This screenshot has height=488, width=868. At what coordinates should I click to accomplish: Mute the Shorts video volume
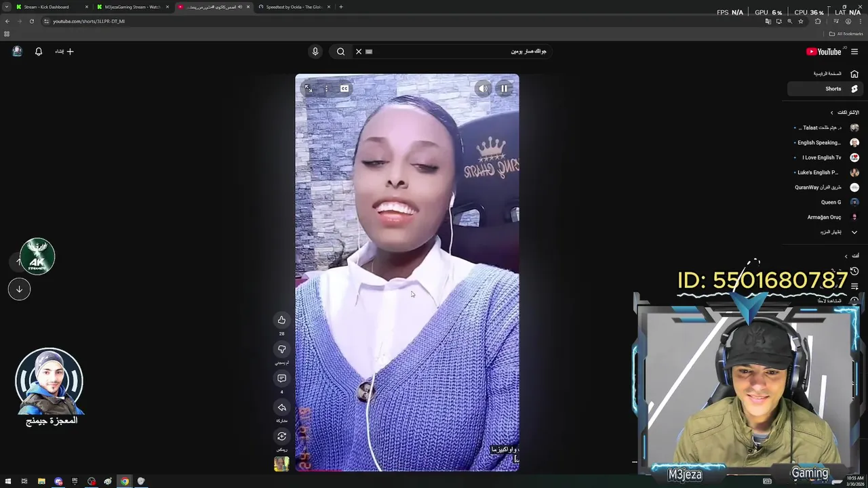coord(483,89)
